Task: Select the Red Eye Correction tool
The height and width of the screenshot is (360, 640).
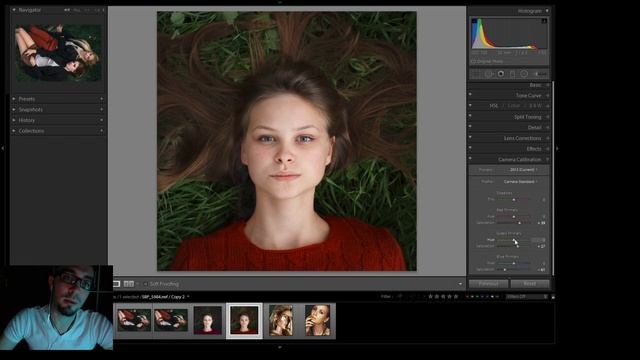Action: coord(501,74)
